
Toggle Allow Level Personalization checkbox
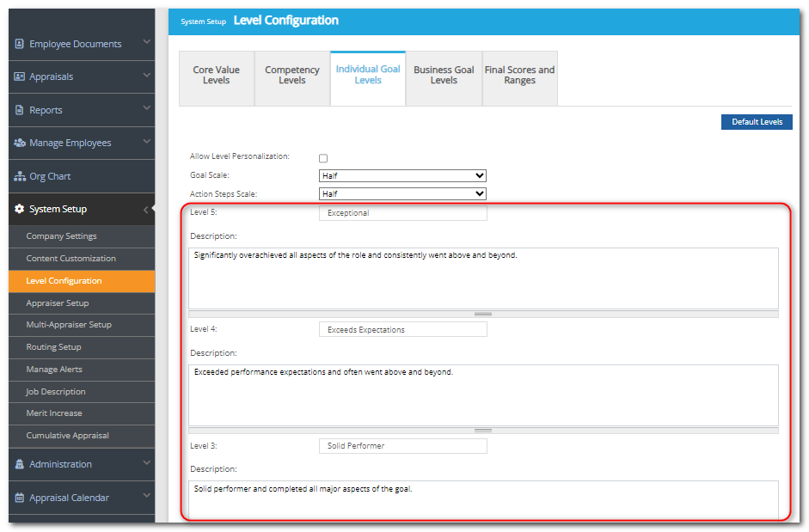click(x=323, y=158)
